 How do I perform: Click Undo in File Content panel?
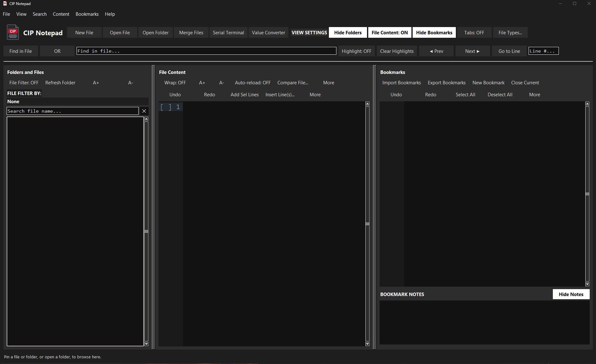coord(175,95)
